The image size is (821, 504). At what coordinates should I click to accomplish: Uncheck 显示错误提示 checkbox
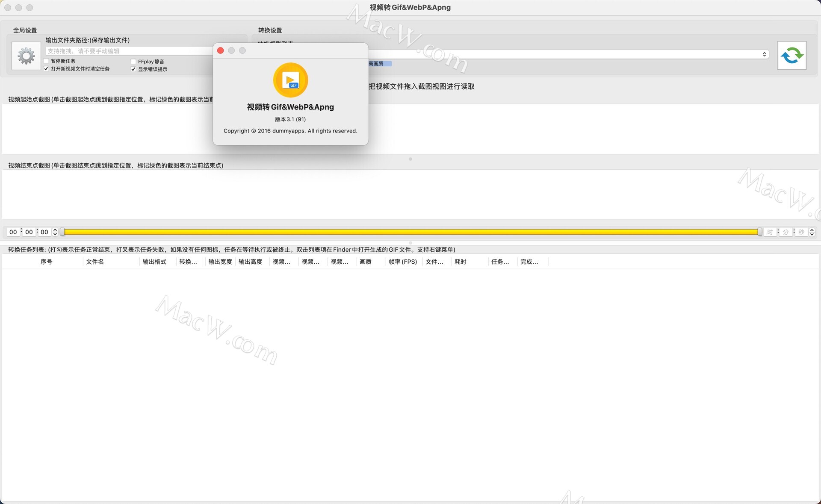click(133, 69)
